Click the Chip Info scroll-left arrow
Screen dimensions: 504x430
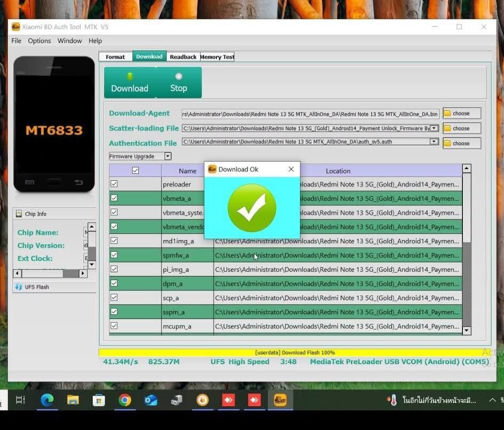18,273
